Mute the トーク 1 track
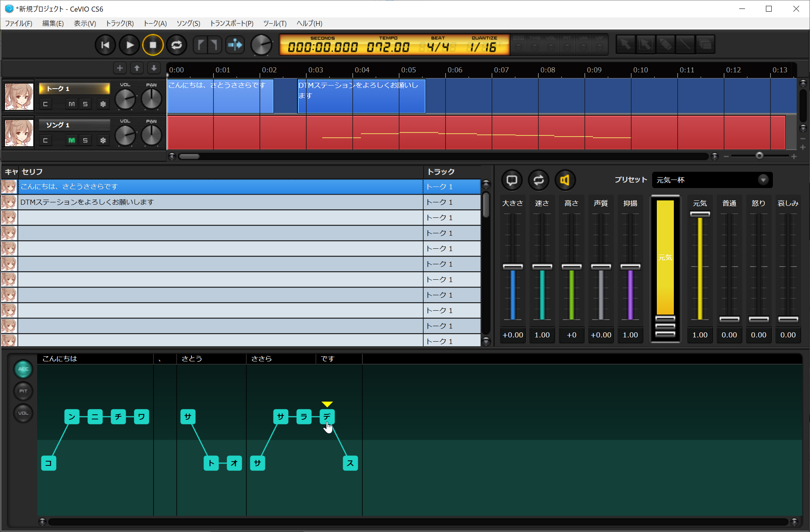This screenshot has width=810, height=532. click(x=72, y=104)
